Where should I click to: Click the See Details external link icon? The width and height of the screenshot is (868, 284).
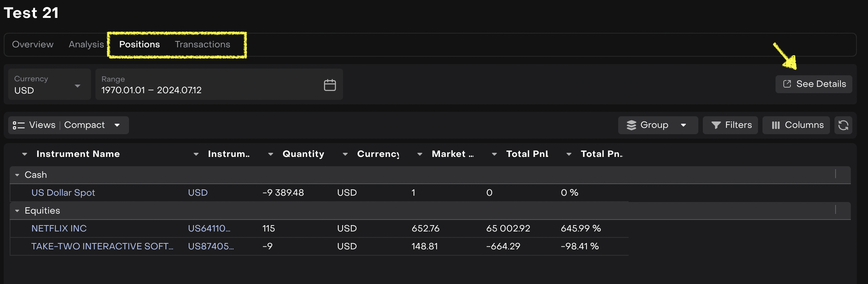(787, 84)
